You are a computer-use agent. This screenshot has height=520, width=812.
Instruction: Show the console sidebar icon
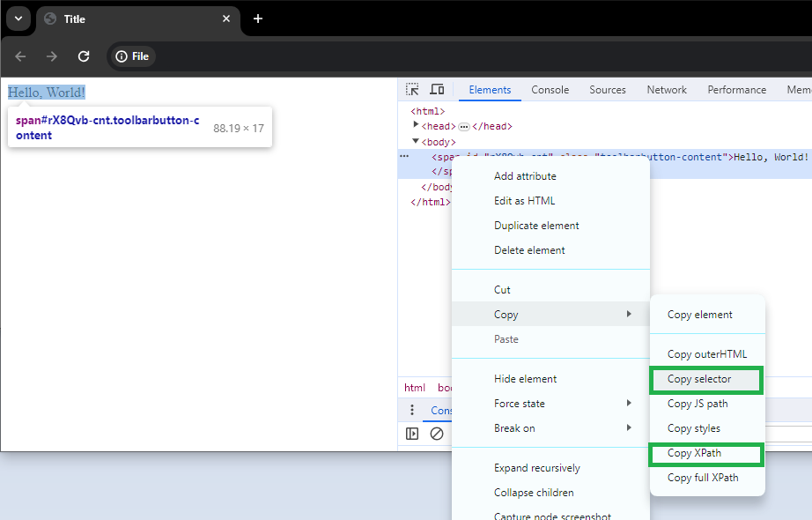pos(412,434)
